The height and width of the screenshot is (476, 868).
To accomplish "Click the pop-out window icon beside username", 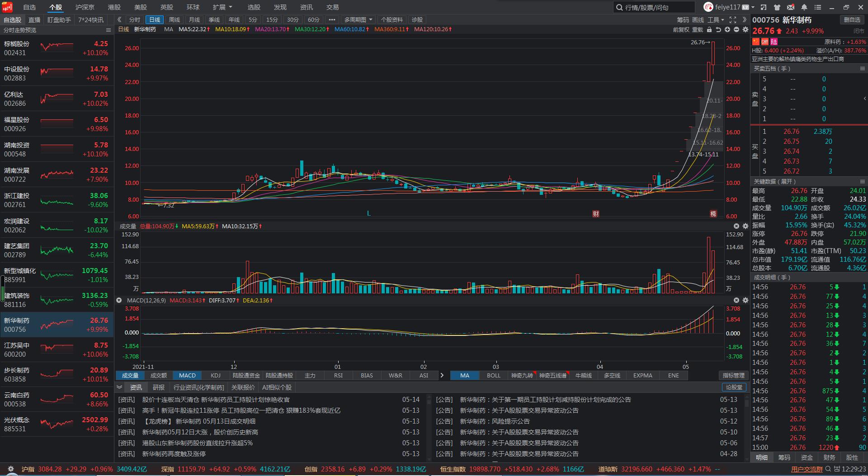I will 764,7.
